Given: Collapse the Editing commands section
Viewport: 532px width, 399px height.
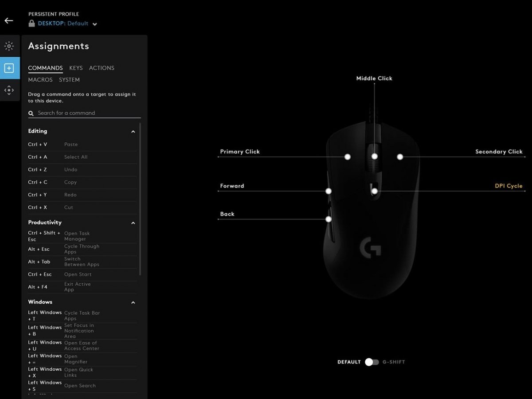Looking at the screenshot, I should [133, 132].
